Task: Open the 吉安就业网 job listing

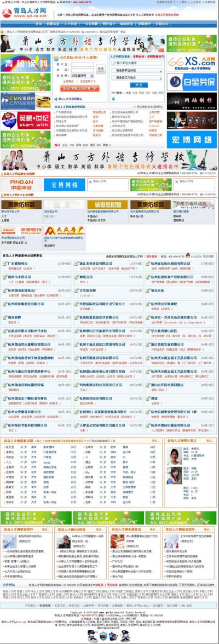Action: [x=88, y=290]
